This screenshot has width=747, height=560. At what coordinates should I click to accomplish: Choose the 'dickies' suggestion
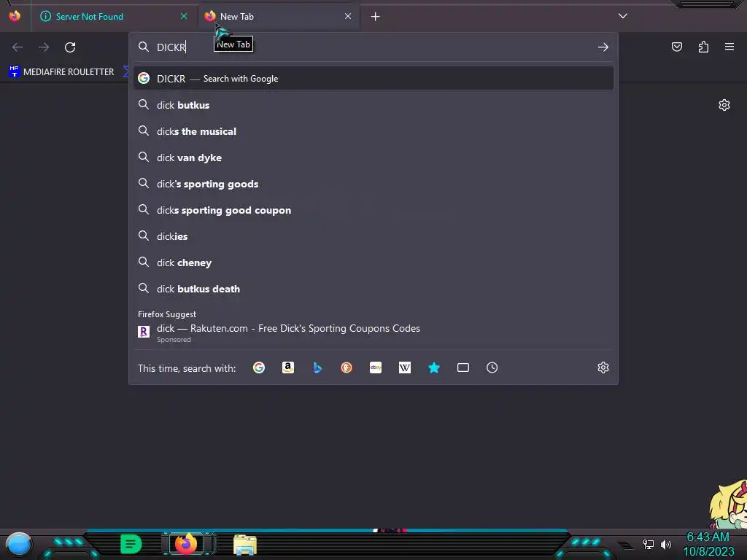point(373,236)
